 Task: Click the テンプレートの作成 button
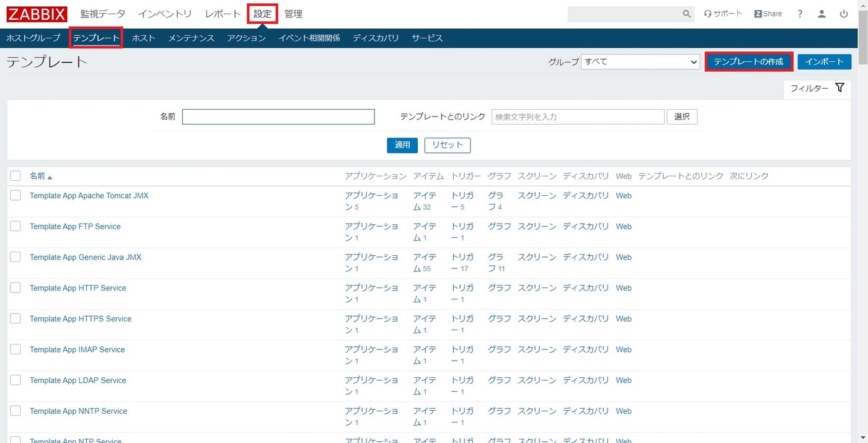tap(749, 61)
